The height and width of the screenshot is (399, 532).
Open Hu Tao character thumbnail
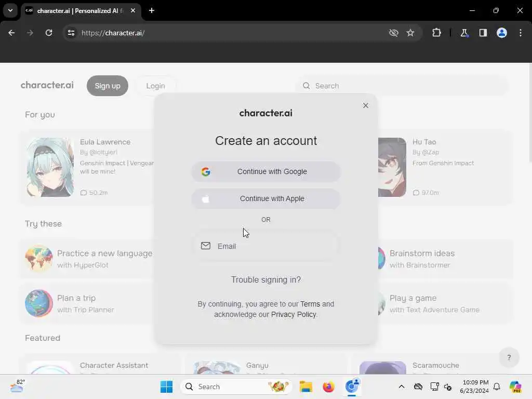click(392, 167)
